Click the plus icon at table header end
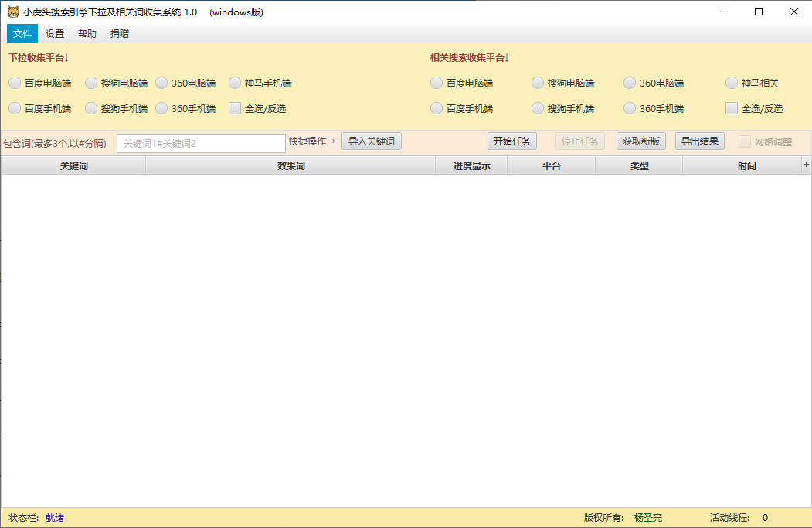Screen dimensions: 812x528 coord(807,165)
